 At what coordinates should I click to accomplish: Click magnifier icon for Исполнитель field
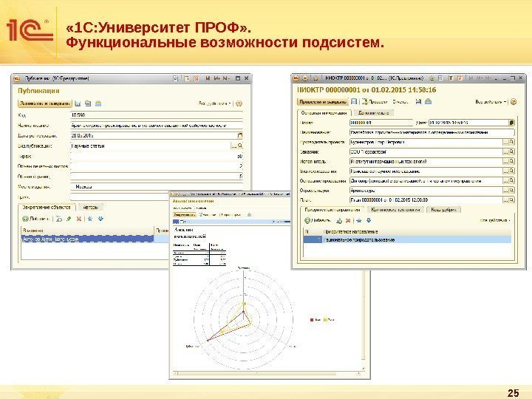[x=511, y=162]
